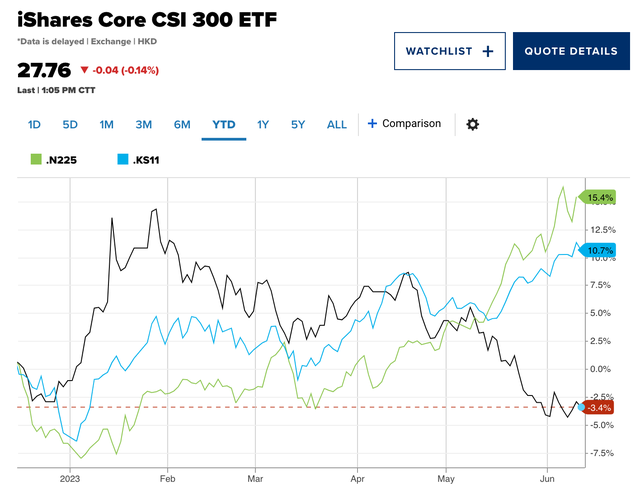The image size is (640, 499).
Task: Select the 5D time range
Action: (x=70, y=124)
